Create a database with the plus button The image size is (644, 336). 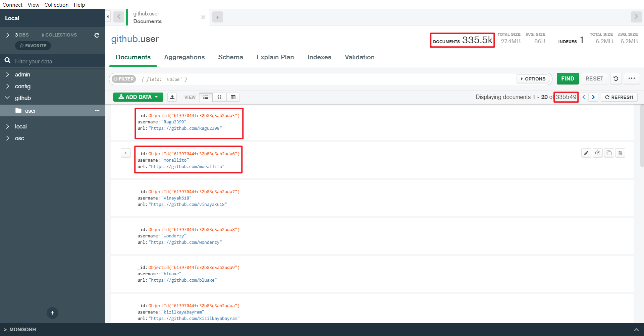[x=52, y=313]
